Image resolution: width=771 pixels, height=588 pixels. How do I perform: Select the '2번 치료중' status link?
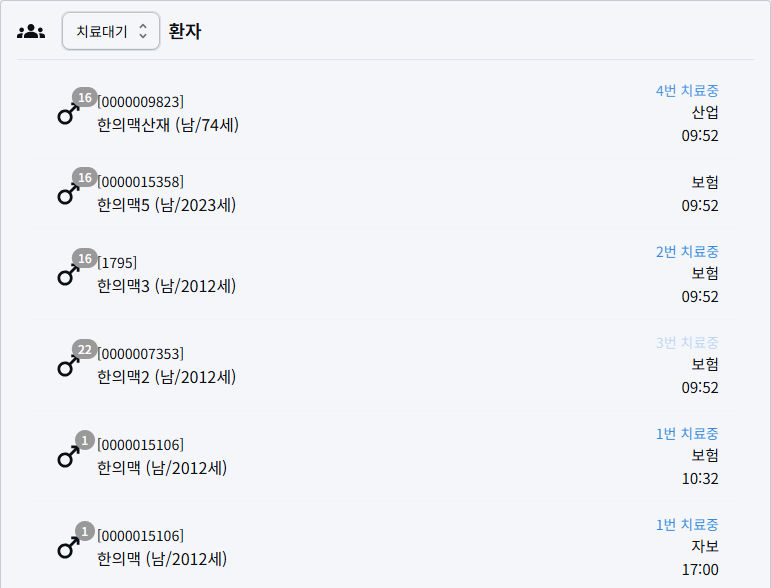(x=687, y=251)
